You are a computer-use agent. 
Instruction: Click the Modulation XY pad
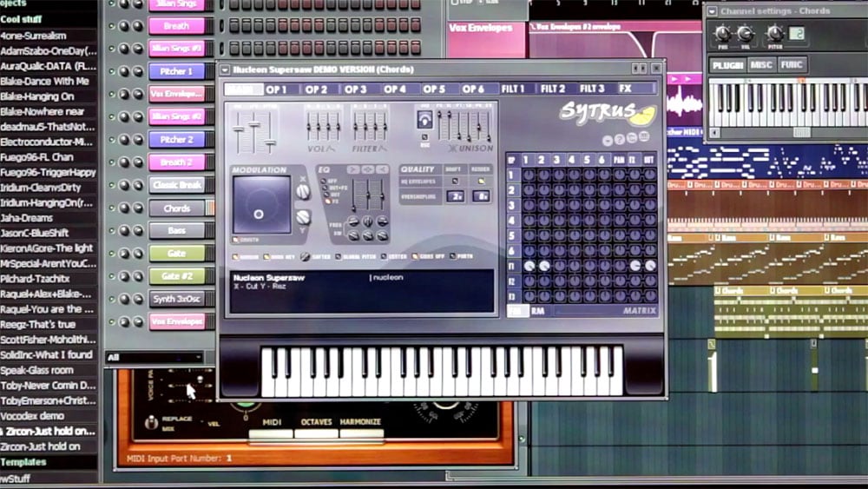coord(261,204)
